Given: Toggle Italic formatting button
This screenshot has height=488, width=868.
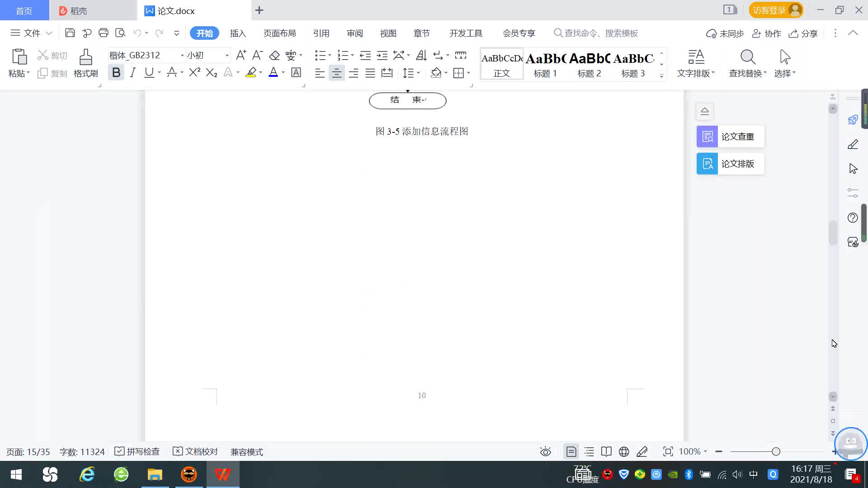Looking at the screenshot, I should tap(132, 73).
